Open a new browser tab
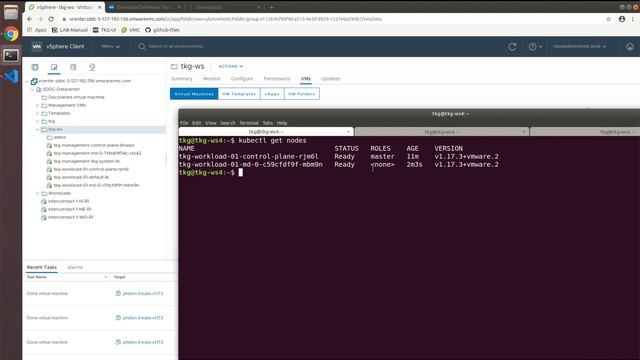The height and width of the screenshot is (360, 640). pyautogui.click(x=271, y=7)
